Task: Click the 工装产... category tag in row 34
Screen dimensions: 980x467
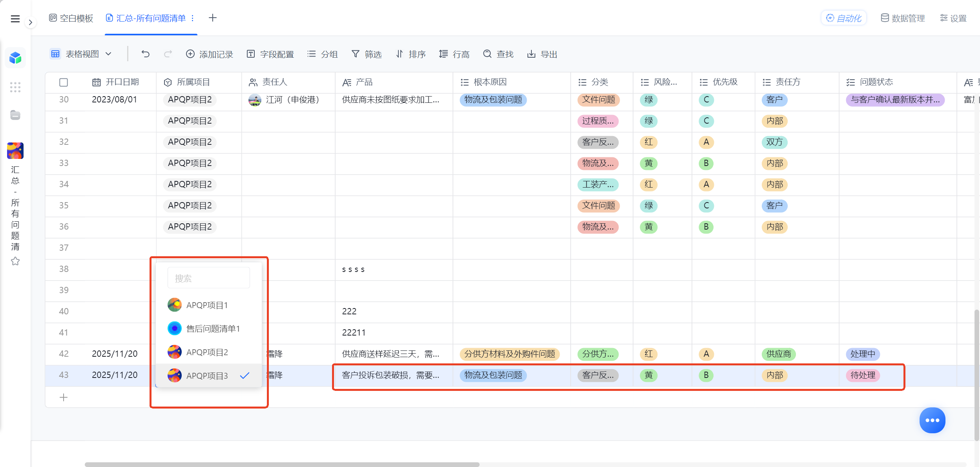Action: point(598,184)
